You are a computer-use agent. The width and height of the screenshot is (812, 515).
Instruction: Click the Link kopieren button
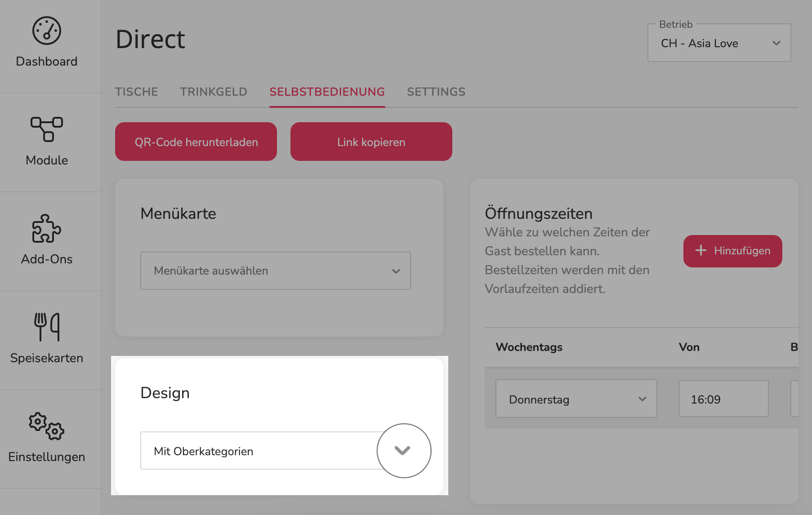pos(371,142)
